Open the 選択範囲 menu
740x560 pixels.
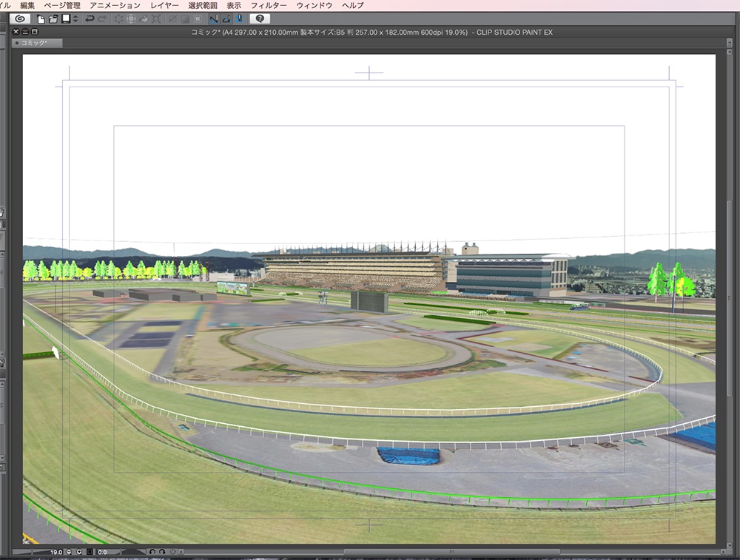tap(203, 5)
